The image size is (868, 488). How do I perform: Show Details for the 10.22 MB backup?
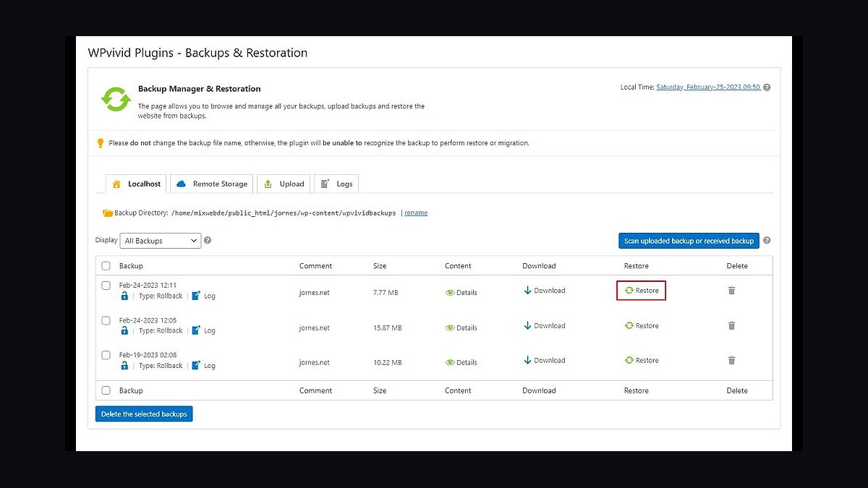click(461, 362)
